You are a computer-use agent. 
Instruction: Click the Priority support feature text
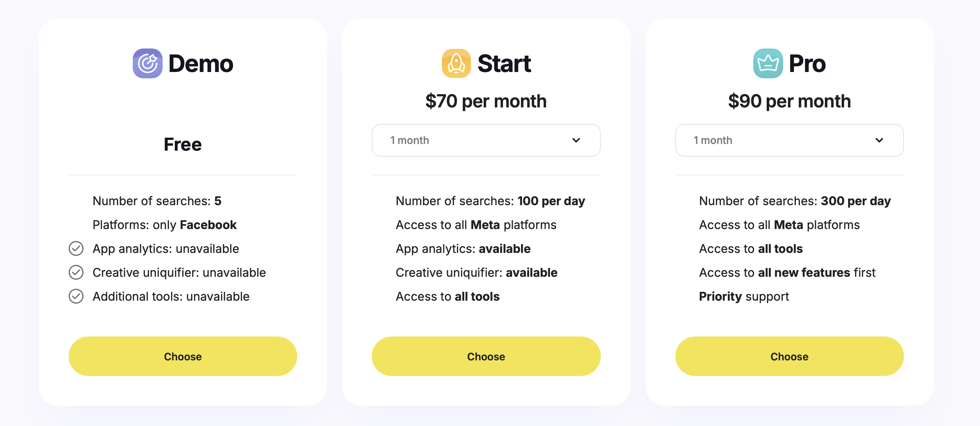(x=744, y=297)
